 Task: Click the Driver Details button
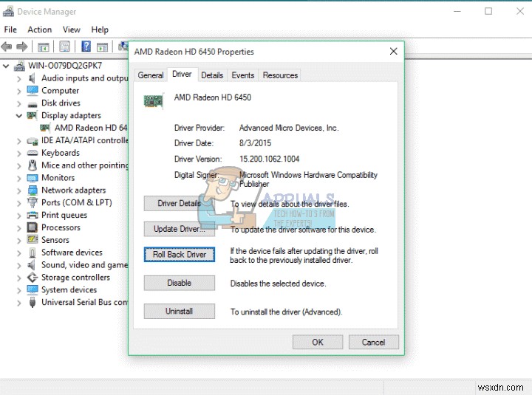[179, 204]
